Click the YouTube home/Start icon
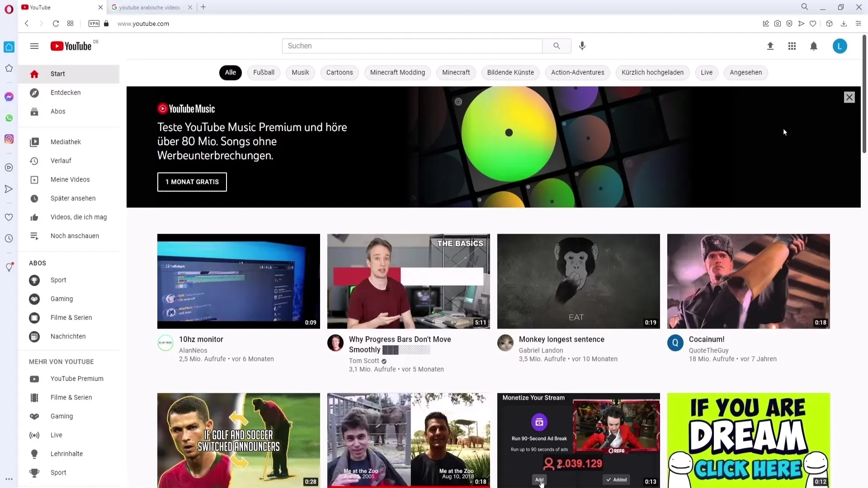Viewport: 868px width, 488px height. (x=34, y=73)
